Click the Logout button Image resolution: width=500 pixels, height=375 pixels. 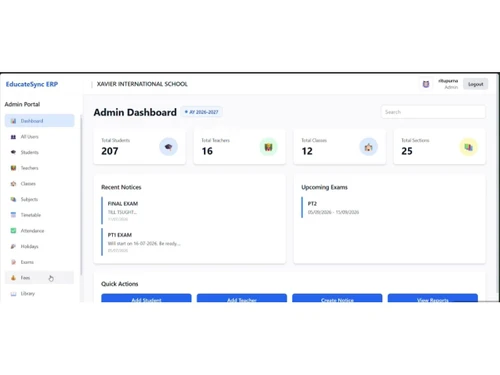pyautogui.click(x=475, y=84)
